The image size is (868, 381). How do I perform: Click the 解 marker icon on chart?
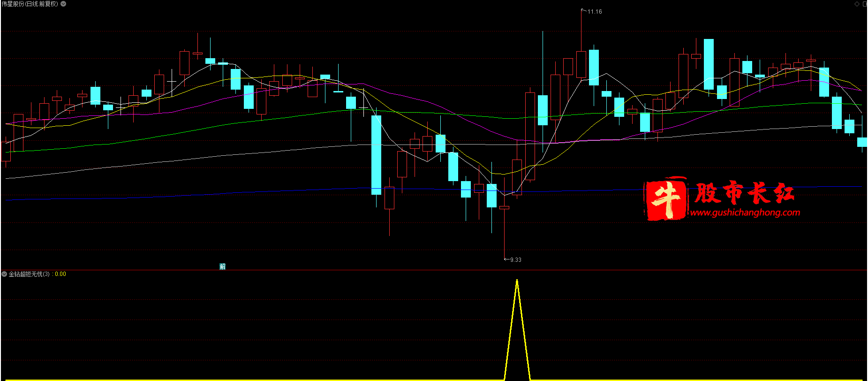click(x=223, y=267)
